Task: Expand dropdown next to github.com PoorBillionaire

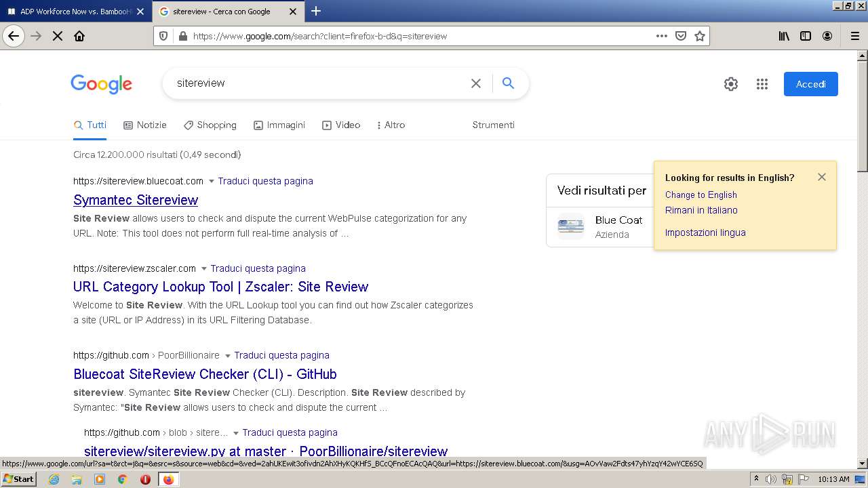Action: coord(228,356)
